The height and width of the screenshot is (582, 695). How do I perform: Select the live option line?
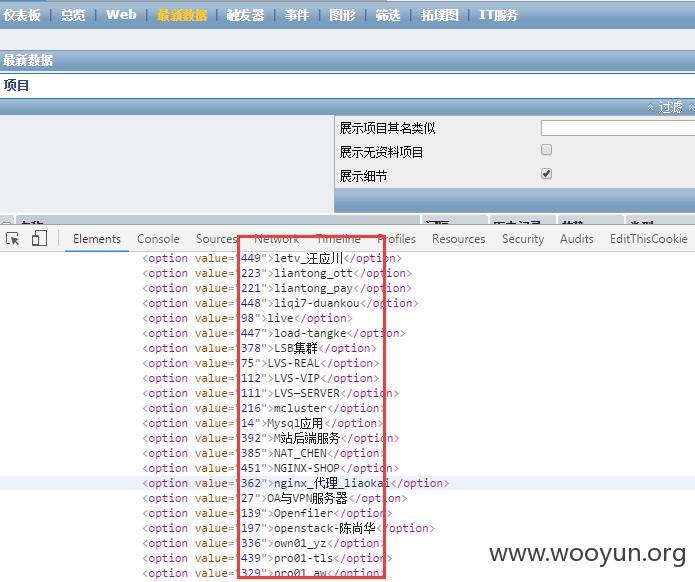point(247,318)
